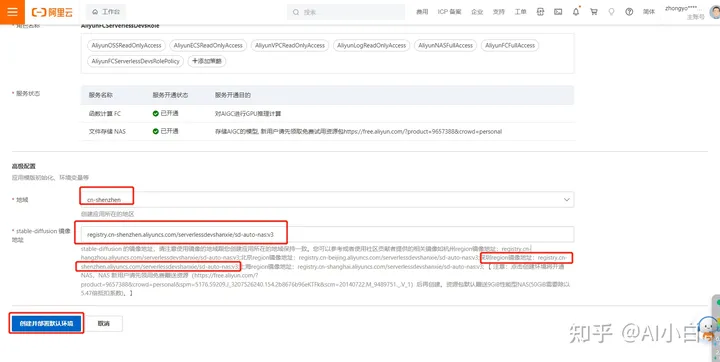
Task: Select the AliyunVPCReadOnlyAccess policy tag
Action: 290,45
